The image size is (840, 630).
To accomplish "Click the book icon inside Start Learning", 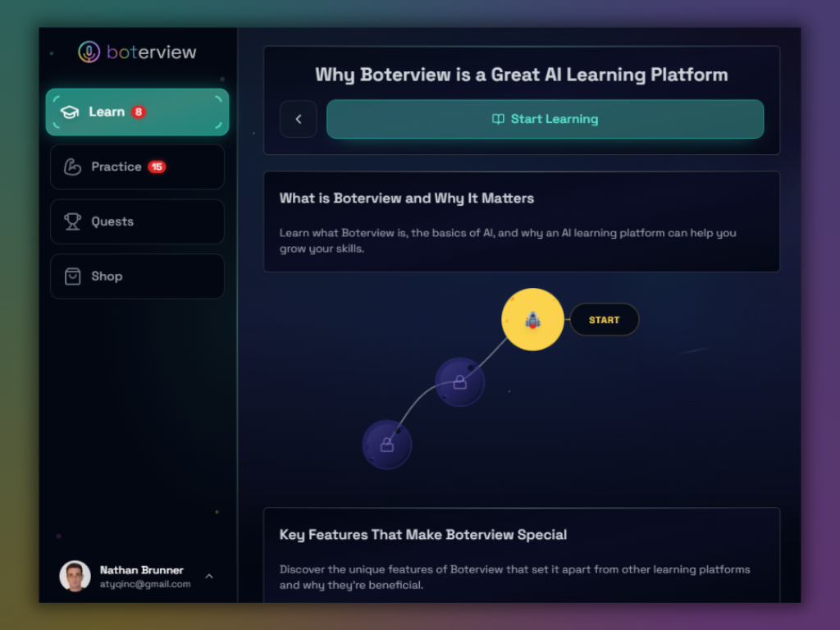I will point(497,119).
